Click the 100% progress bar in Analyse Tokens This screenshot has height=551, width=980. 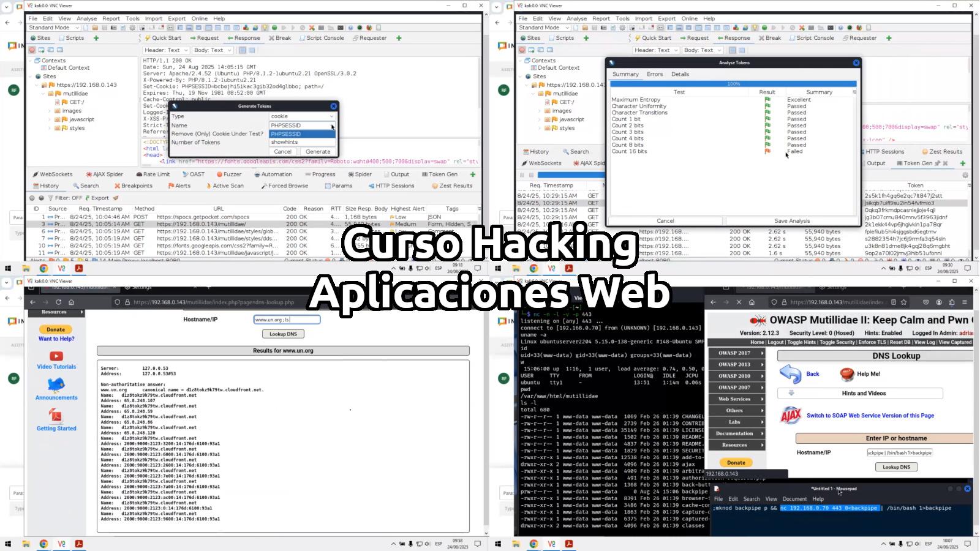(x=733, y=84)
